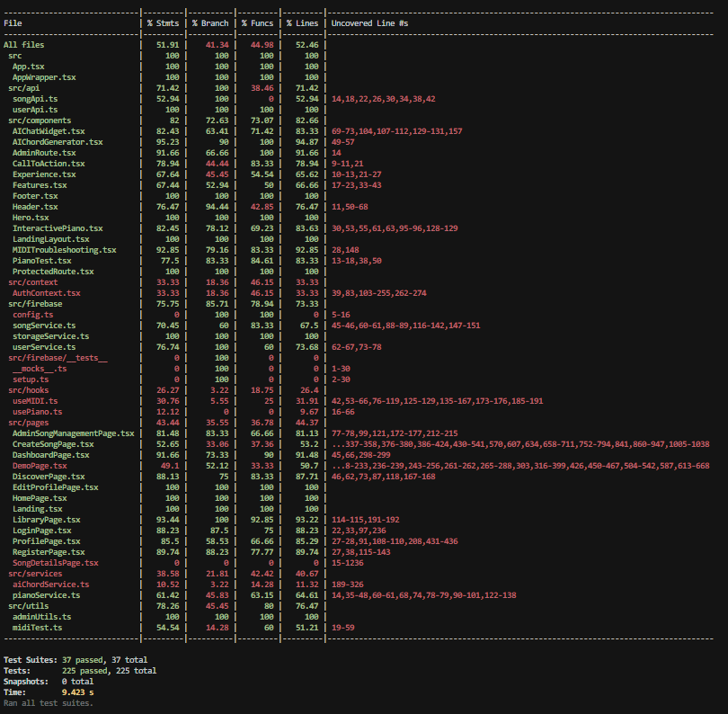
Task: Select the src/components folder row
Action: [x=40, y=120]
